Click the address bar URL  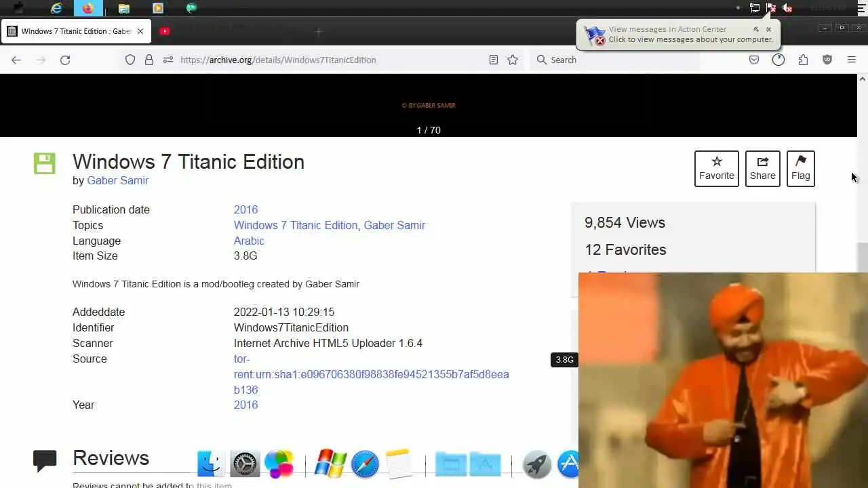pyautogui.click(x=278, y=60)
